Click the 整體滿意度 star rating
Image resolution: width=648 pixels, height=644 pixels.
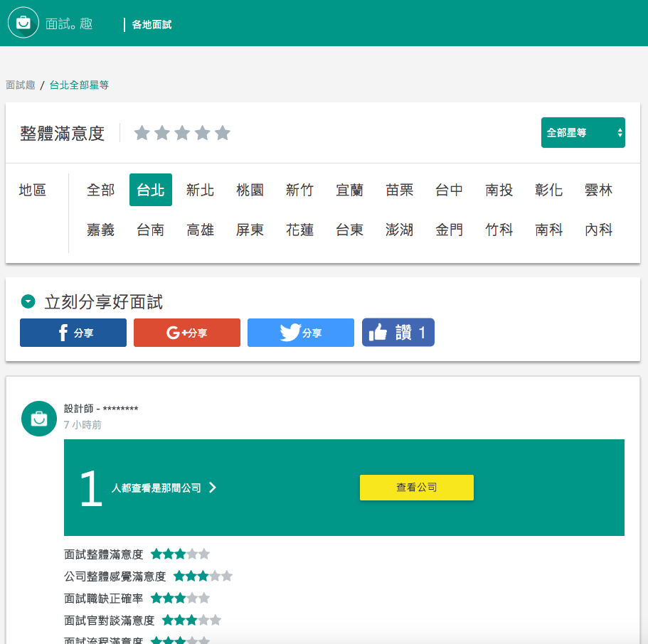pyautogui.click(x=182, y=133)
